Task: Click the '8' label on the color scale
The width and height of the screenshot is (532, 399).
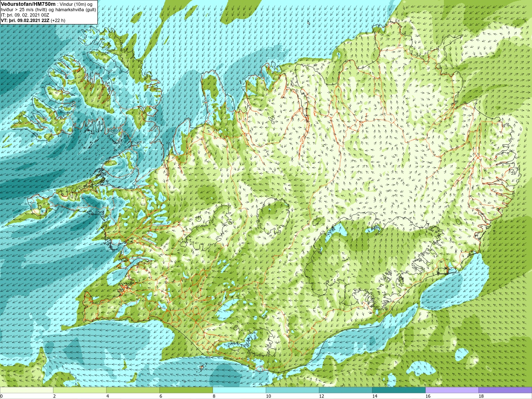Action: click(214, 396)
